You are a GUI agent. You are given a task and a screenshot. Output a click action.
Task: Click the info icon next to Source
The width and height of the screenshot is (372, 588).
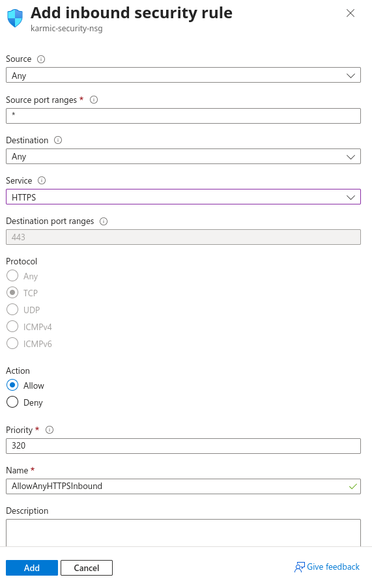point(41,59)
